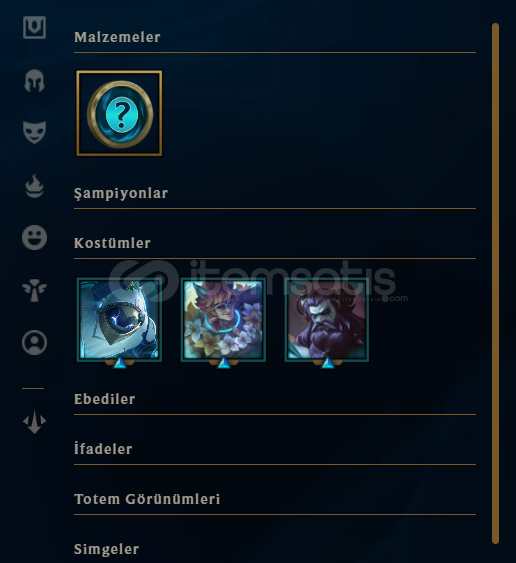
Task: Open the İfadeler section header
Action: click(103, 449)
